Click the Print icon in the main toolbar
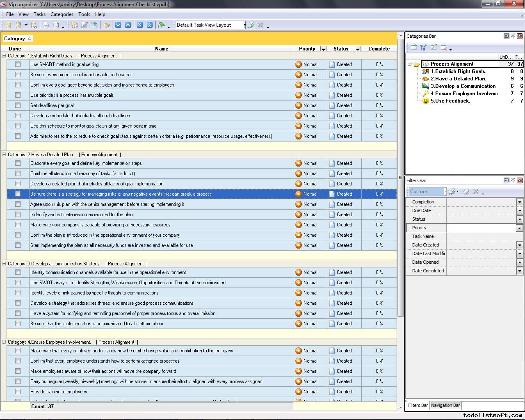Screen dimensions: 525x420 click(x=46, y=25)
